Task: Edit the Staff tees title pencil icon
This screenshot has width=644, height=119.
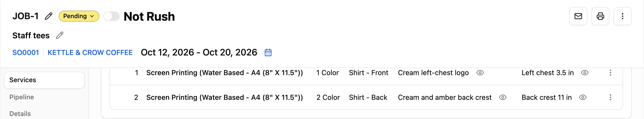Action: coord(60,36)
